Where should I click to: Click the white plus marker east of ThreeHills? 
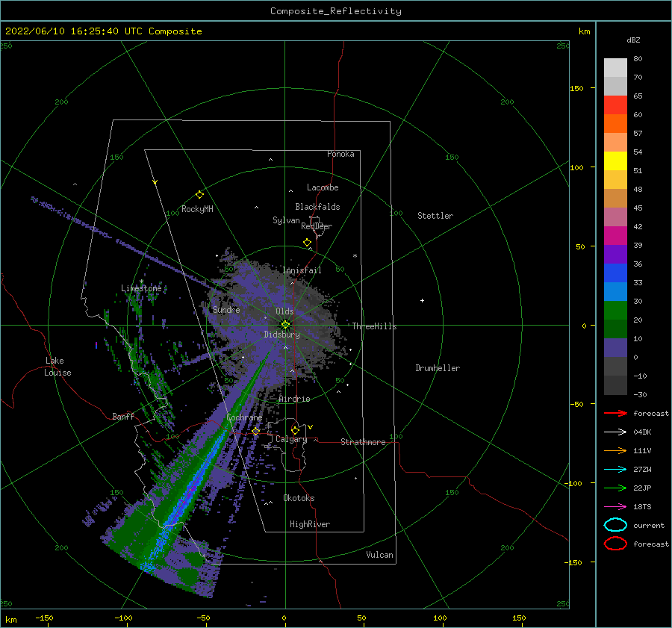pyautogui.click(x=422, y=300)
